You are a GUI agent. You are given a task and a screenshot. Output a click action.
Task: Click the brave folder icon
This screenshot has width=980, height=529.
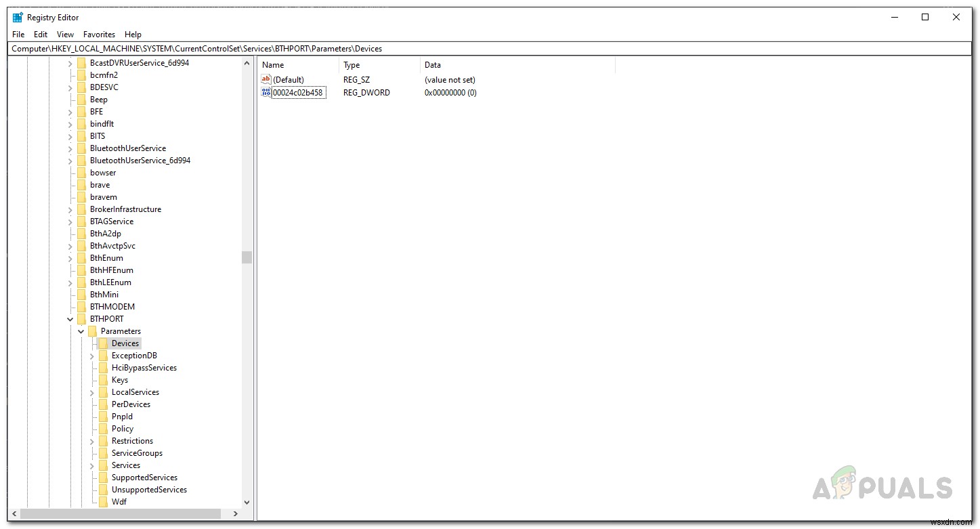(81, 185)
